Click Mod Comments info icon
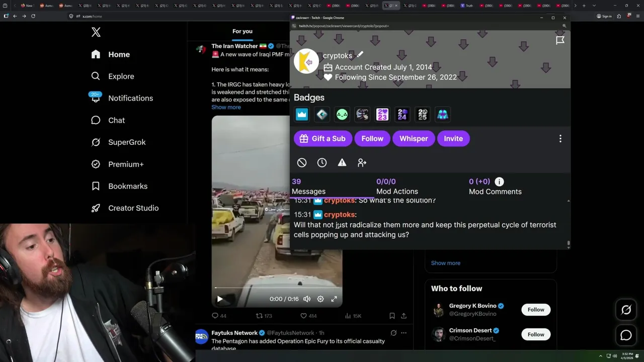Screen dimensions: 644x362 click(x=499, y=182)
